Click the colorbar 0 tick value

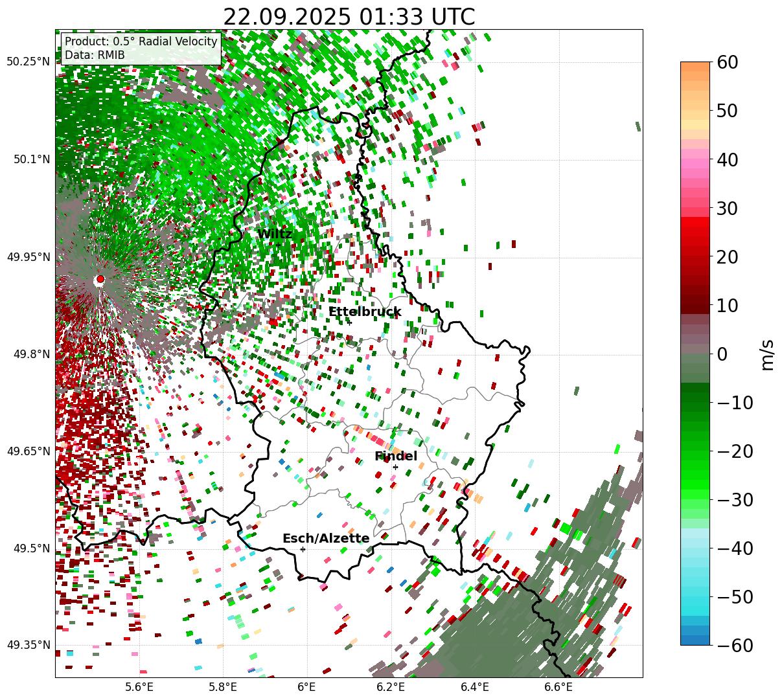(x=722, y=354)
